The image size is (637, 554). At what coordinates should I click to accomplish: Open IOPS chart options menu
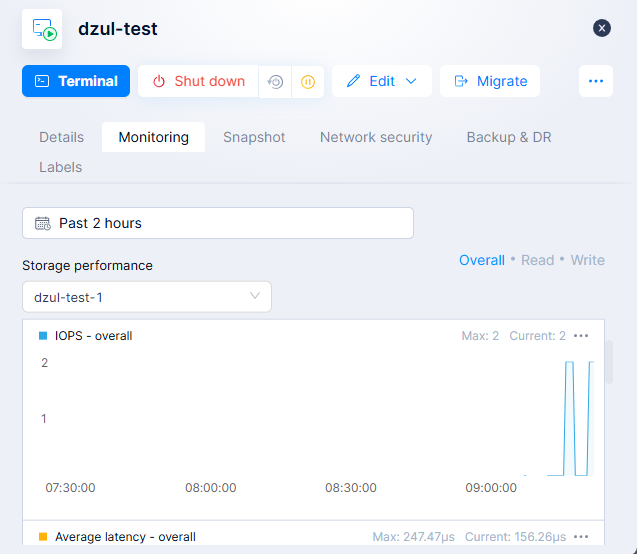tap(582, 336)
